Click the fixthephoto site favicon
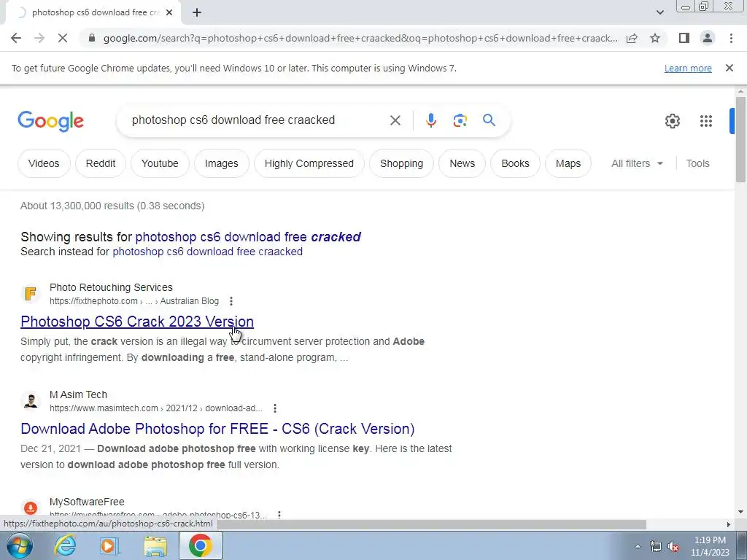This screenshot has height=560, width=747. (31, 293)
